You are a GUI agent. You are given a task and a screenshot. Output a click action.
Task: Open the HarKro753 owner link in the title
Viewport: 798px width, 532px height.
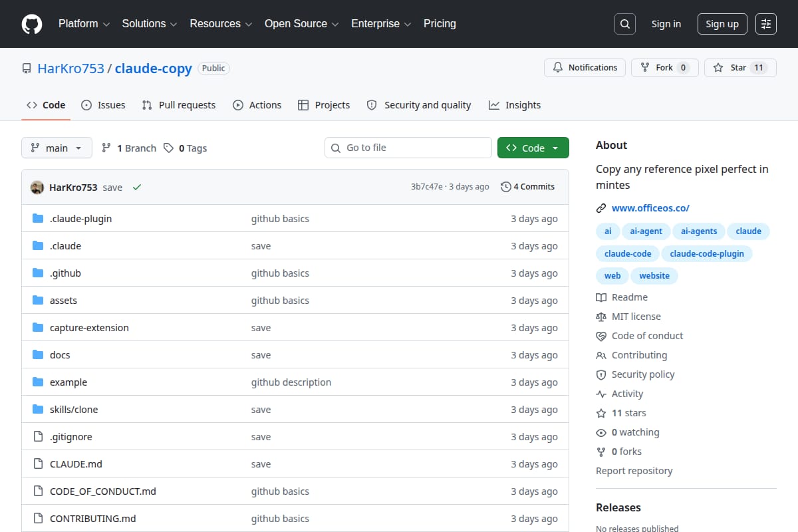click(x=70, y=68)
